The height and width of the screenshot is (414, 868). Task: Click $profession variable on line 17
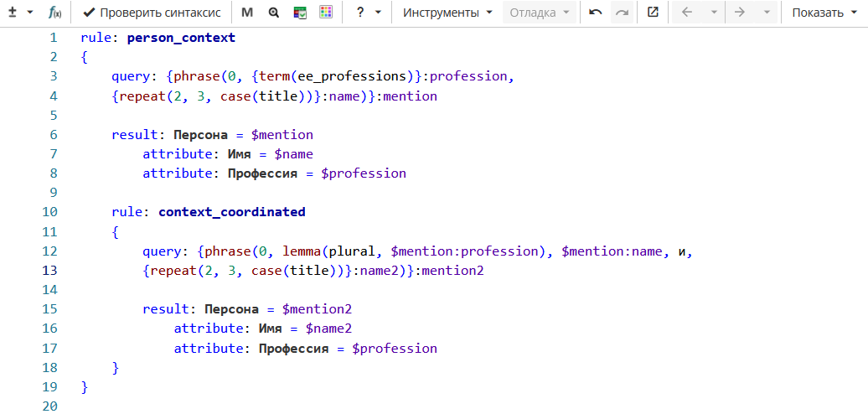[x=395, y=348]
